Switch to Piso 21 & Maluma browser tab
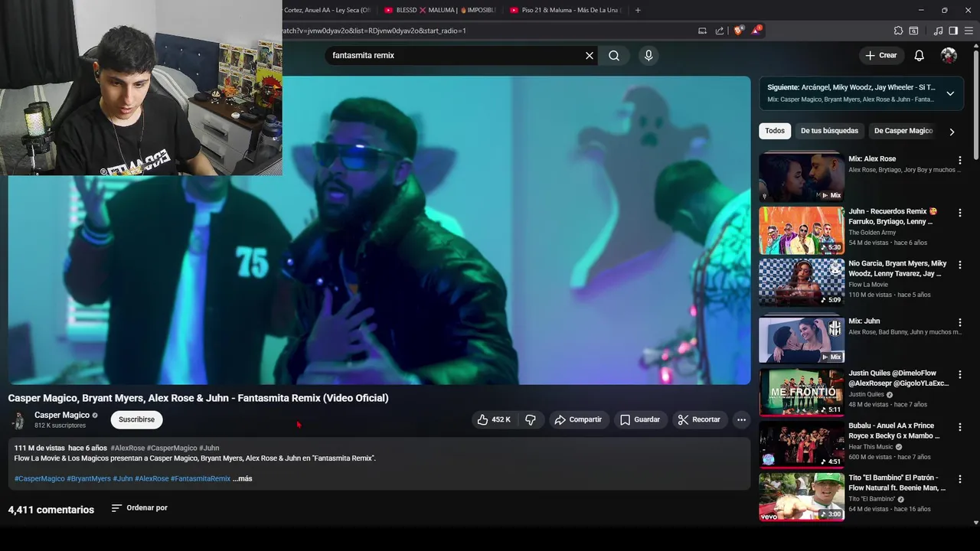The image size is (980, 551). click(564, 10)
